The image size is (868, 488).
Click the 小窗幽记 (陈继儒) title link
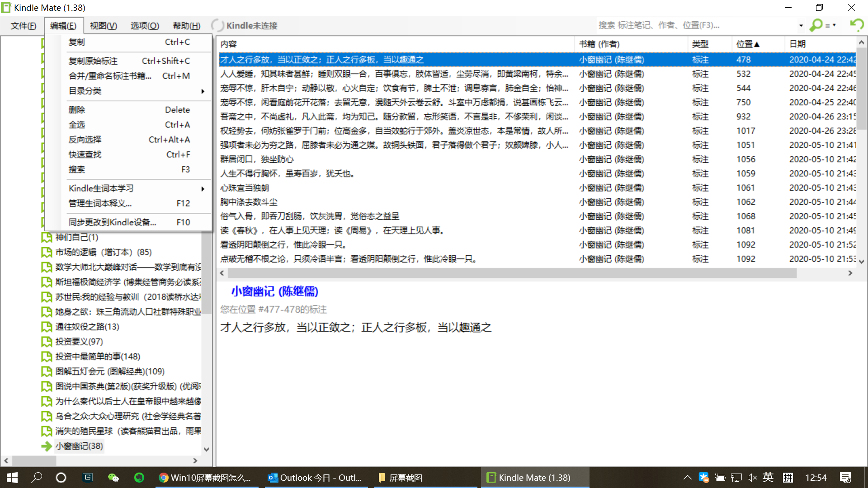coord(274,291)
